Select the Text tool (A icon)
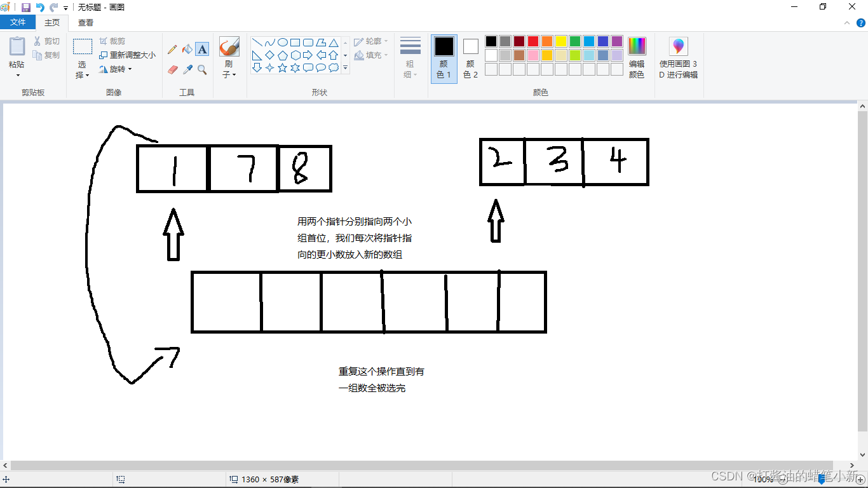Screen dimensions: 868x488 pos(202,49)
